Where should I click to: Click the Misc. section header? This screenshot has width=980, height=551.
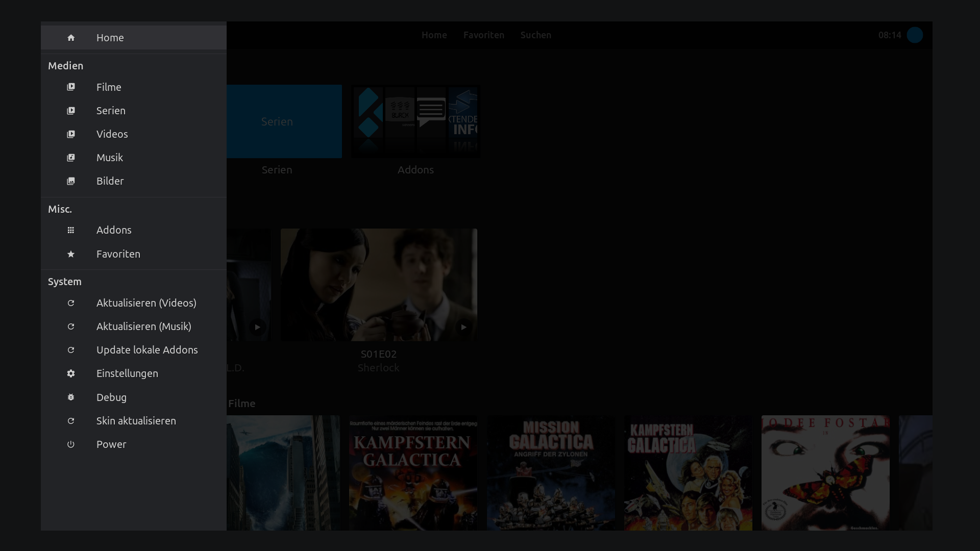[60, 209]
